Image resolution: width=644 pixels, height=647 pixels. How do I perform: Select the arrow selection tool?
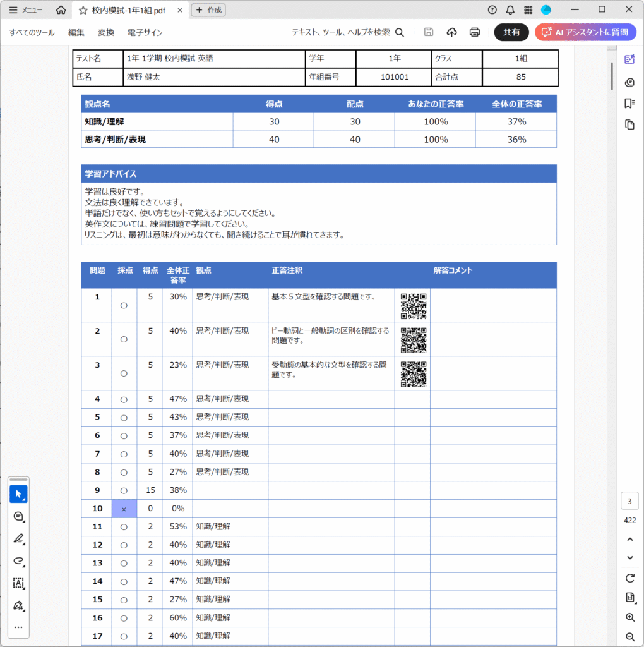click(x=18, y=493)
